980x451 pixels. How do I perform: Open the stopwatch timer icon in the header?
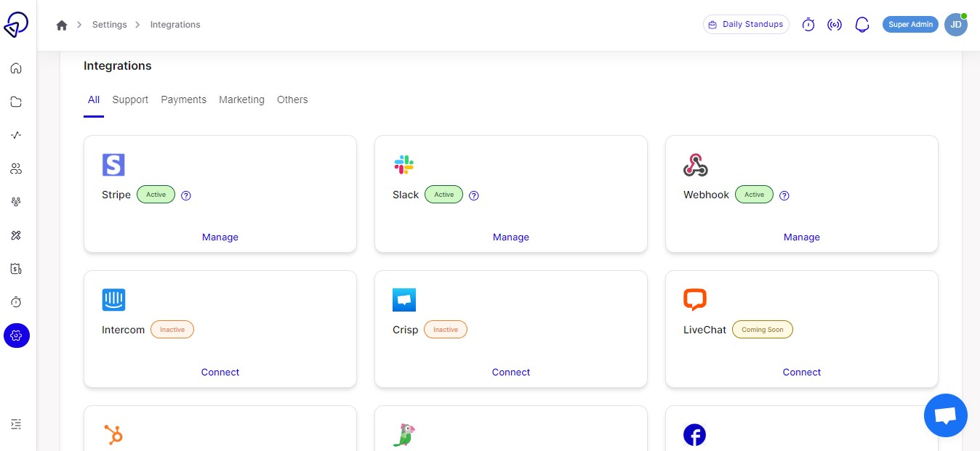[x=808, y=24]
